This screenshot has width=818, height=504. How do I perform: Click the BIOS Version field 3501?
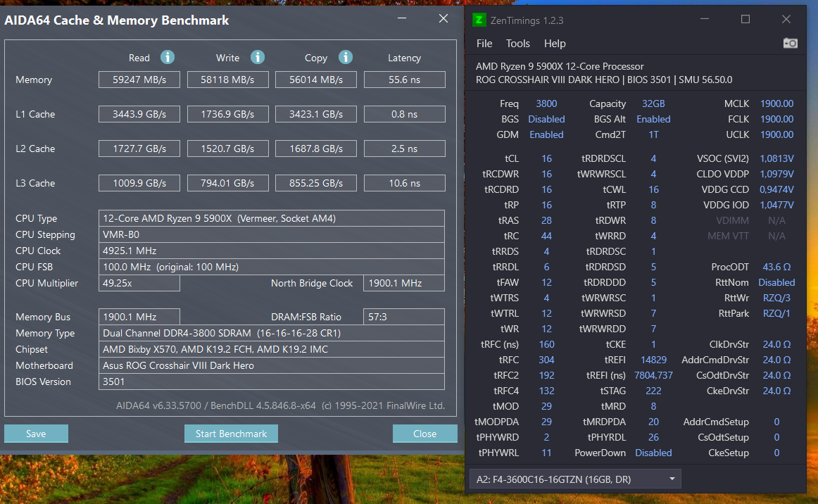click(271, 382)
